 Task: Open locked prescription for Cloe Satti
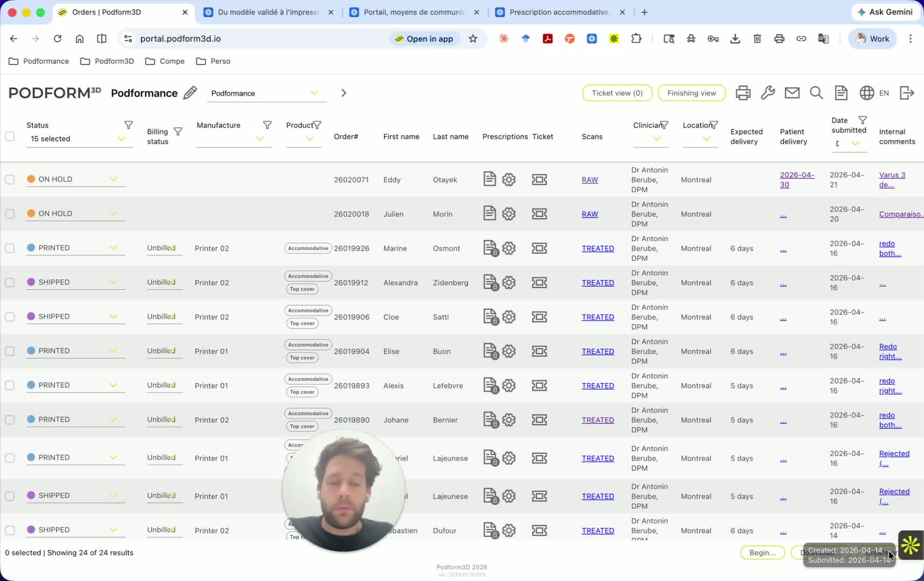(491, 317)
